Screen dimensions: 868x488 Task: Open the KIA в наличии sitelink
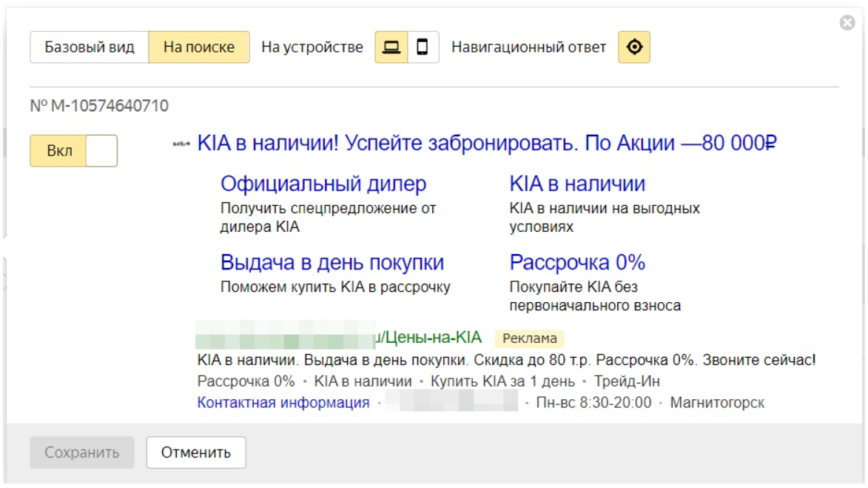[577, 184]
